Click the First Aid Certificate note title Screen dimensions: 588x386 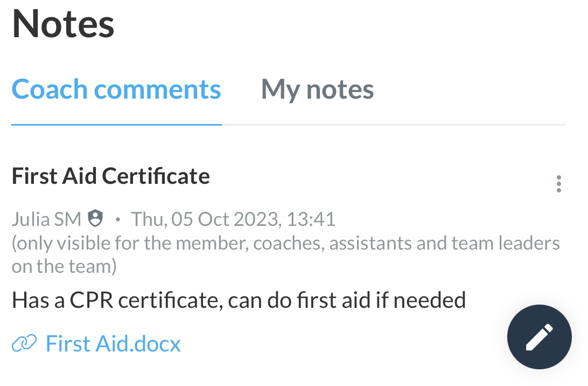[x=110, y=176]
